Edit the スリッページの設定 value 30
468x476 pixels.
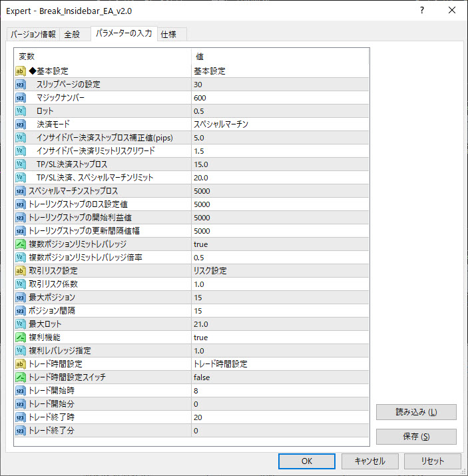[280, 85]
